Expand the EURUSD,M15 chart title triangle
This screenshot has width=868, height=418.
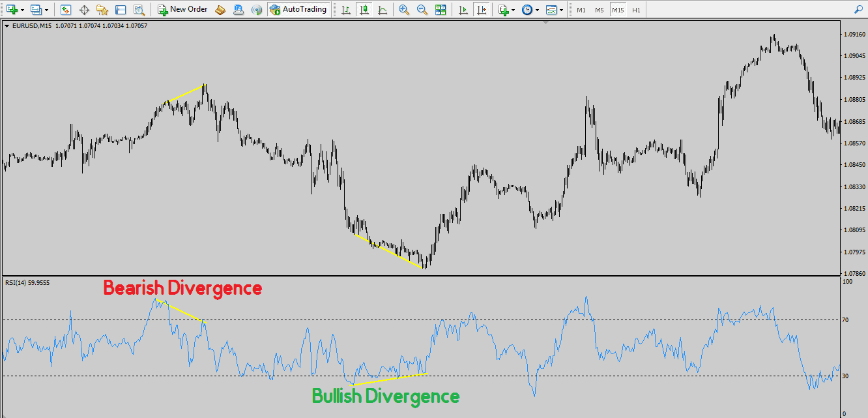[x=8, y=25]
